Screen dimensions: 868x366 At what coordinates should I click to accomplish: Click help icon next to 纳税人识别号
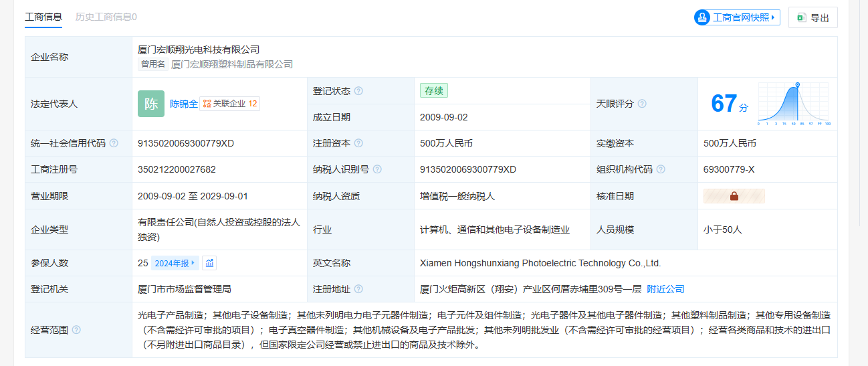(x=377, y=169)
